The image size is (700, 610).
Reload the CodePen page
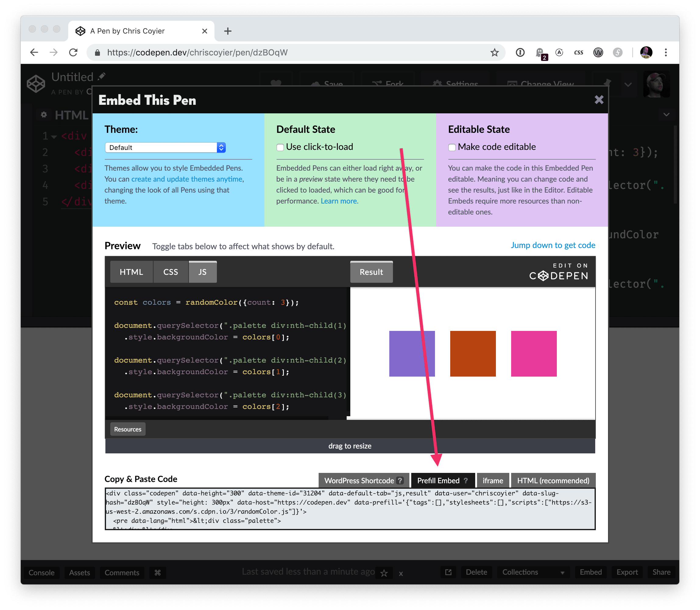pos(73,52)
